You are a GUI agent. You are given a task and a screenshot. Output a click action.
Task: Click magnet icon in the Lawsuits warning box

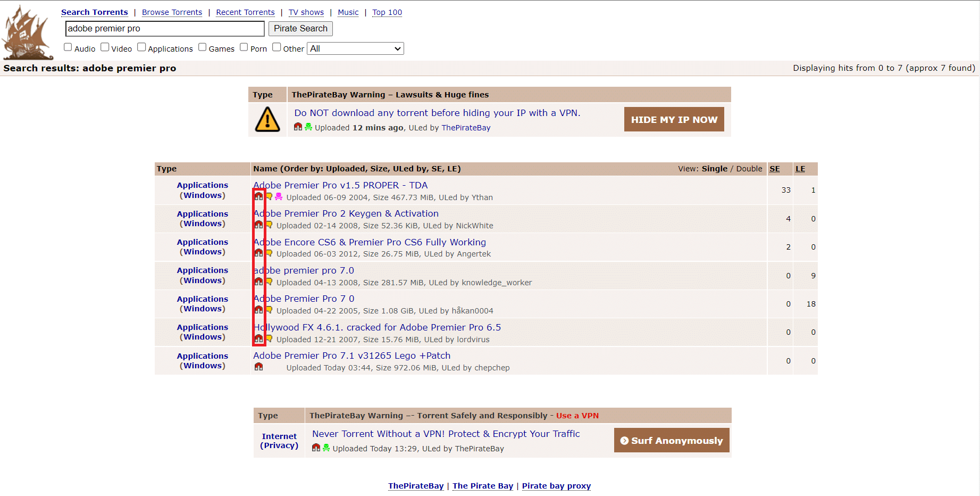coord(298,127)
